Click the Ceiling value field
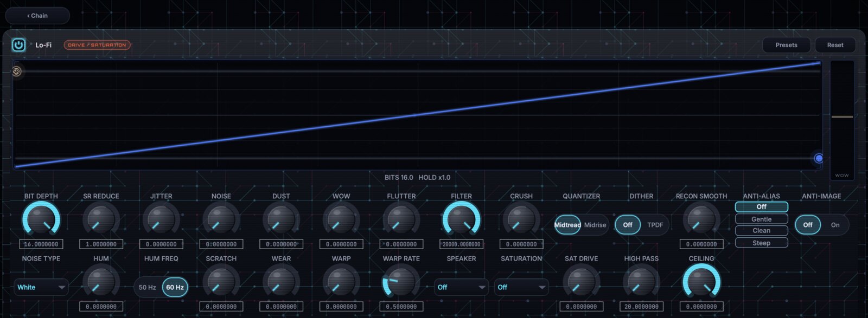 tap(701, 307)
